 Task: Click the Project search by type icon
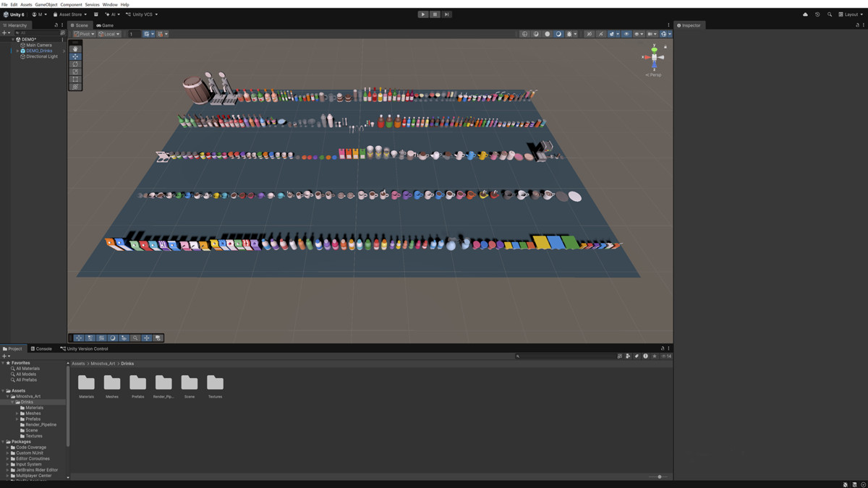628,356
